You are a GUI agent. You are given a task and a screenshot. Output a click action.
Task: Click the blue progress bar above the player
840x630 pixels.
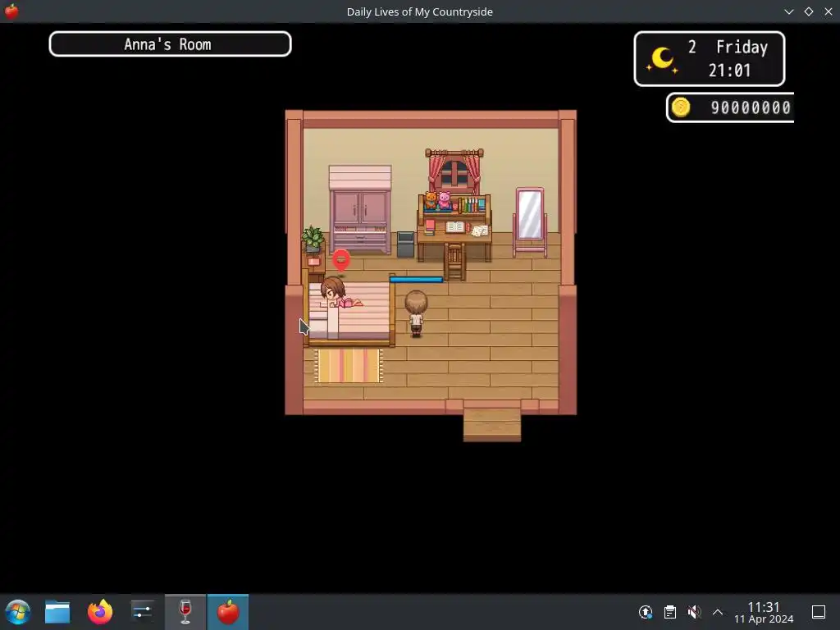click(x=416, y=279)
